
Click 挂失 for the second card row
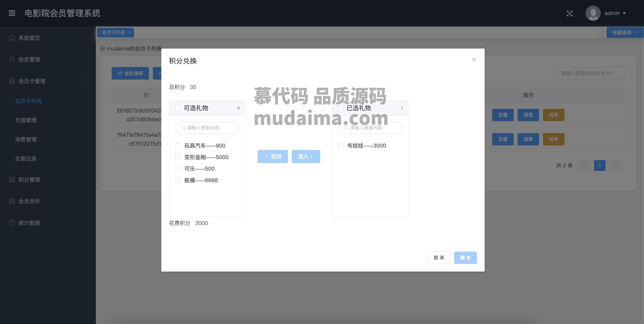pyautogui.click(x=554, y=139)
